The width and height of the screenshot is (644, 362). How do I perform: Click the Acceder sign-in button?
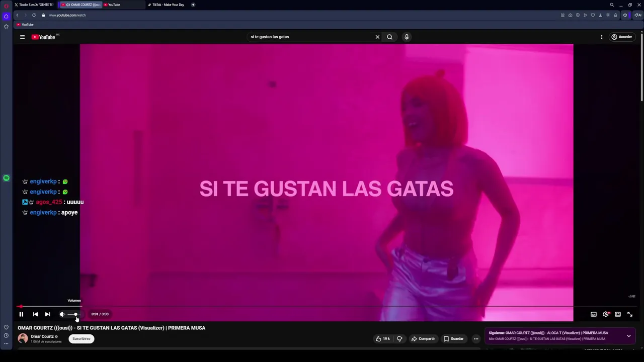coord(622,37)
